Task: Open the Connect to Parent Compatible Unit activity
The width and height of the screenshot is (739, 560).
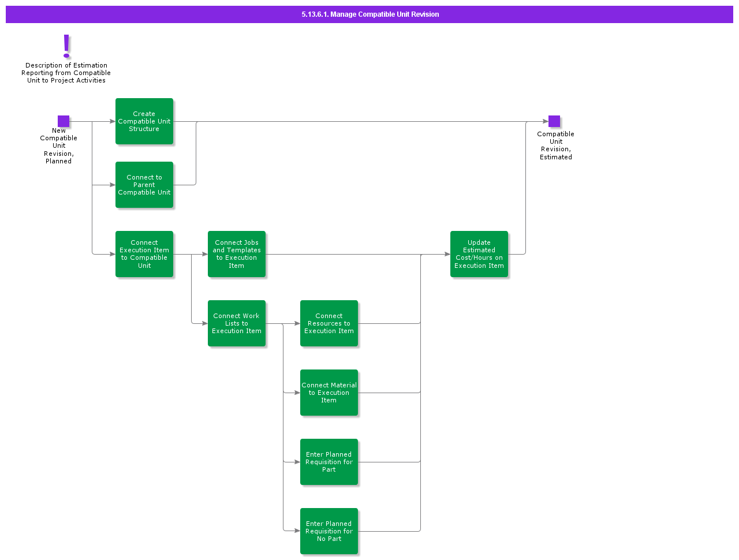Action: click(x=144, y=185)
